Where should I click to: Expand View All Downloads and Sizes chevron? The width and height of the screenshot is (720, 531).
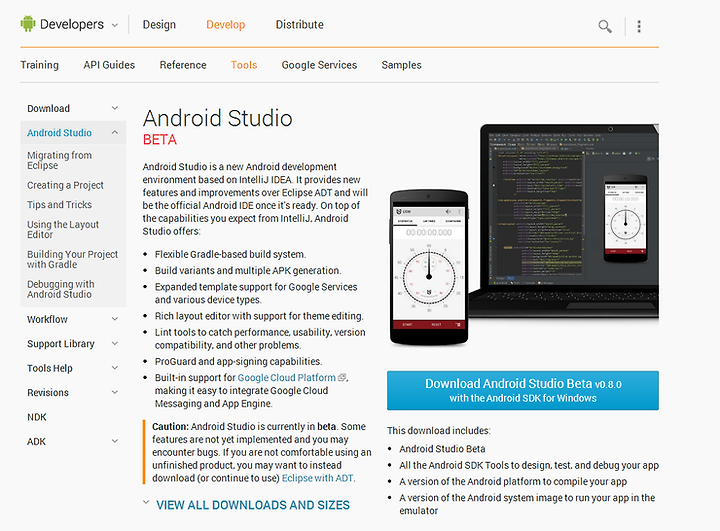click(x=146, y=503)
